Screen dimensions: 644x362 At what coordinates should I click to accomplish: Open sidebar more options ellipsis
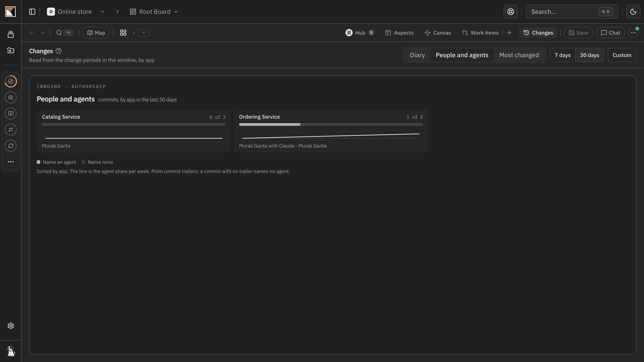[11, 162]
